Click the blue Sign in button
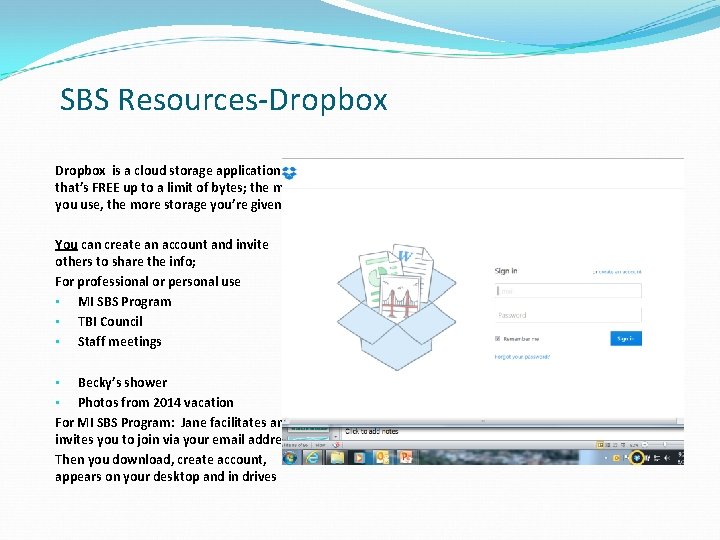Screen dimensions: 720x540 (x=626, y=338)
